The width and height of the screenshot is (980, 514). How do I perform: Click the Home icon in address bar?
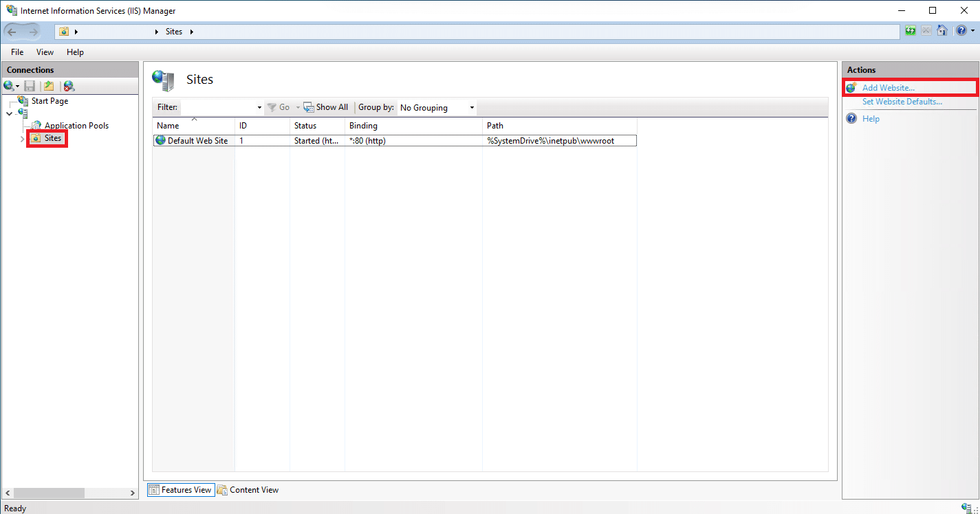pyautogui.click(x=942, y=31)
